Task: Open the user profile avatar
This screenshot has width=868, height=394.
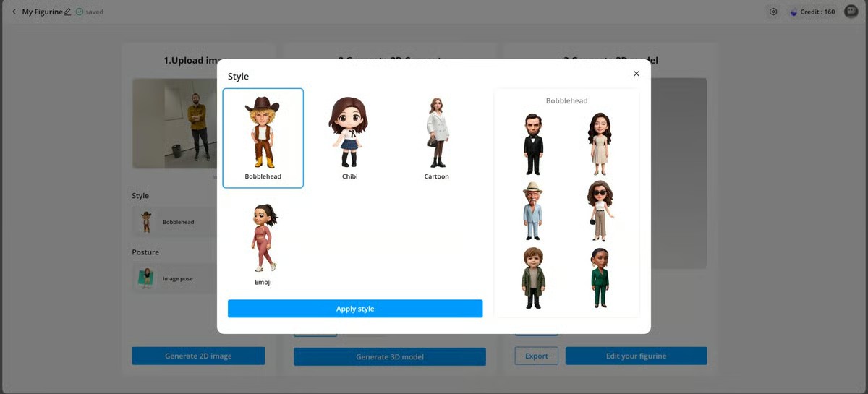Action: [x=851, y=12]
